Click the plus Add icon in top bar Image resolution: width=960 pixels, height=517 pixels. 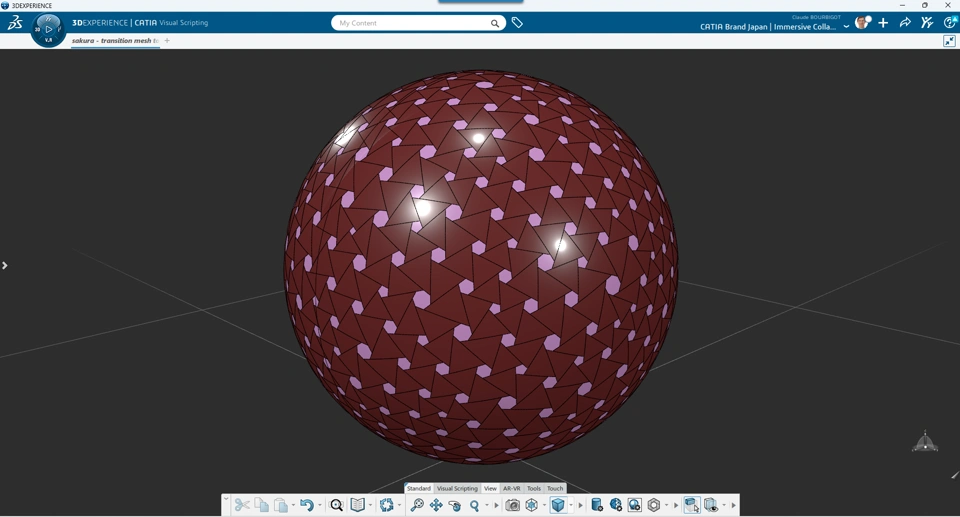point(883,23)
